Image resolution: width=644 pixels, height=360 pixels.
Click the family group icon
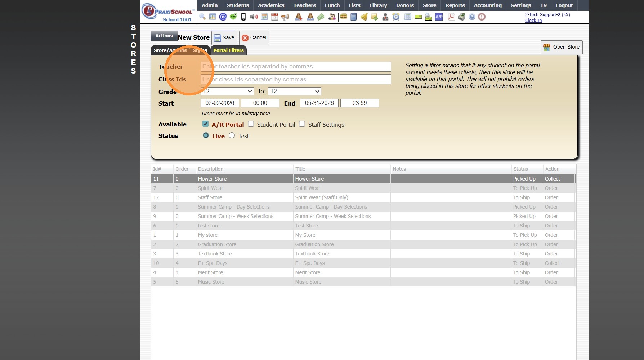[332, 17]
